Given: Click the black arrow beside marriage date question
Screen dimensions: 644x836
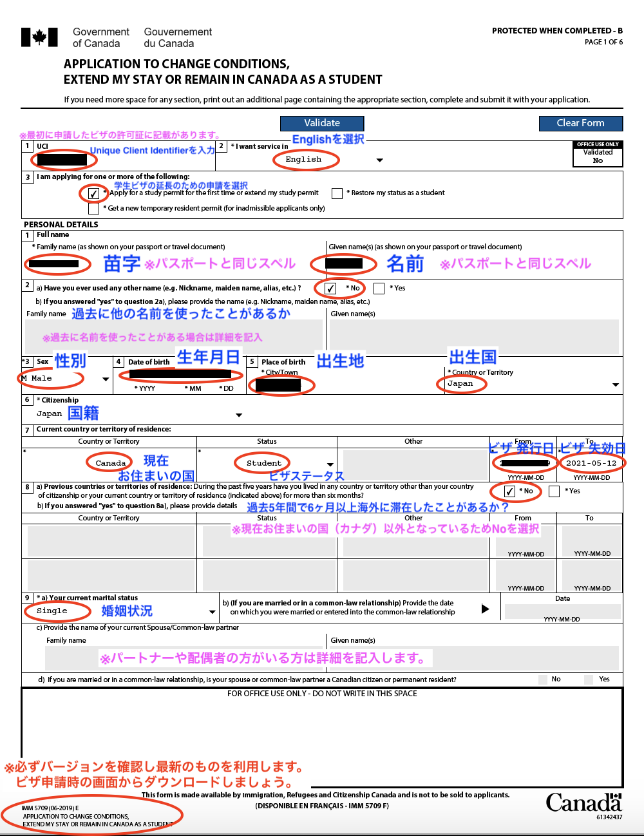Looking at the screenshot, I should click(486, 609).
